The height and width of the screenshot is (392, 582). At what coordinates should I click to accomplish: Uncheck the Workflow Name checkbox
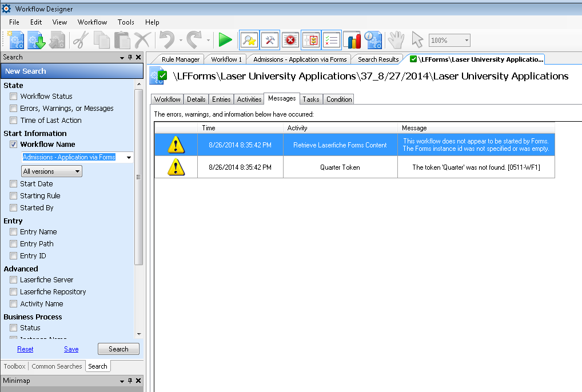click(x=14, y=144)
